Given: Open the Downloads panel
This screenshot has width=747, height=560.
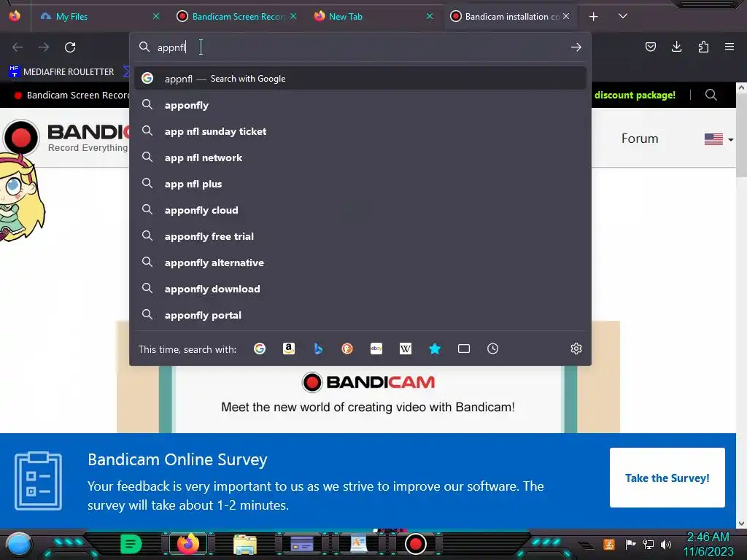Looking at the screenshot, I should (x=676, y=47).
